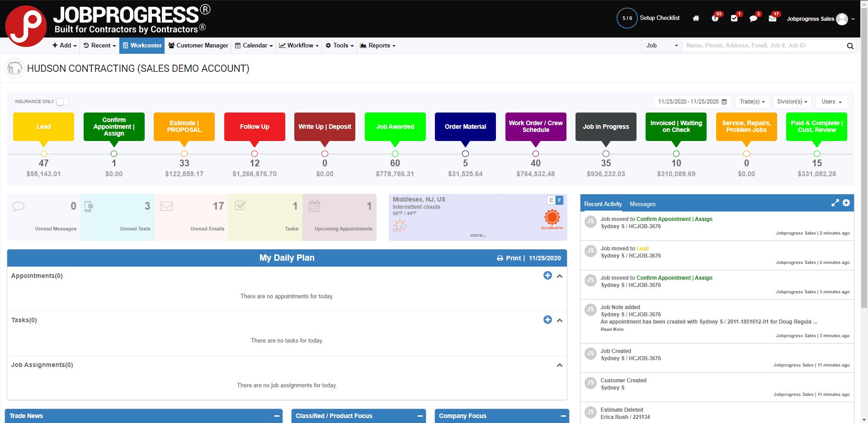Screen dimensions: 868x423
Task: Minimize the Company Focus panel
Action: 563,416
